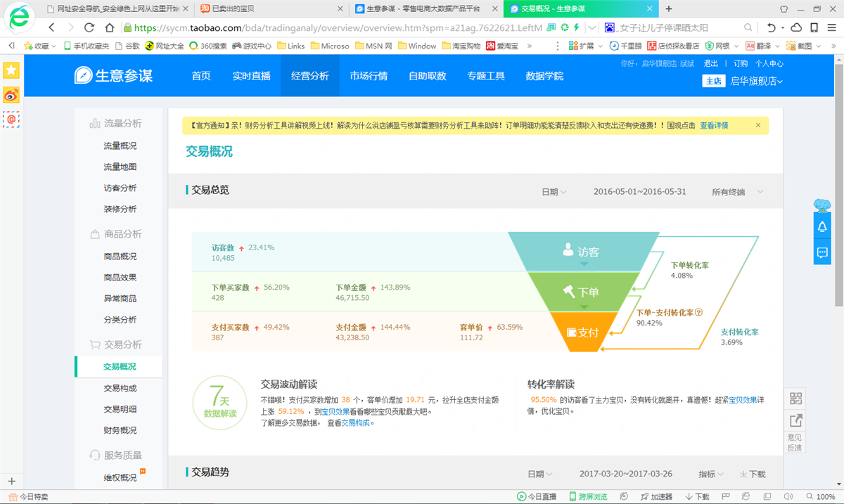Image resolution: width=844 pixels, height=504 pixels.
Task: Switch to the 零售电商大数据产品平台 browser tab
Action: [426, 8]
